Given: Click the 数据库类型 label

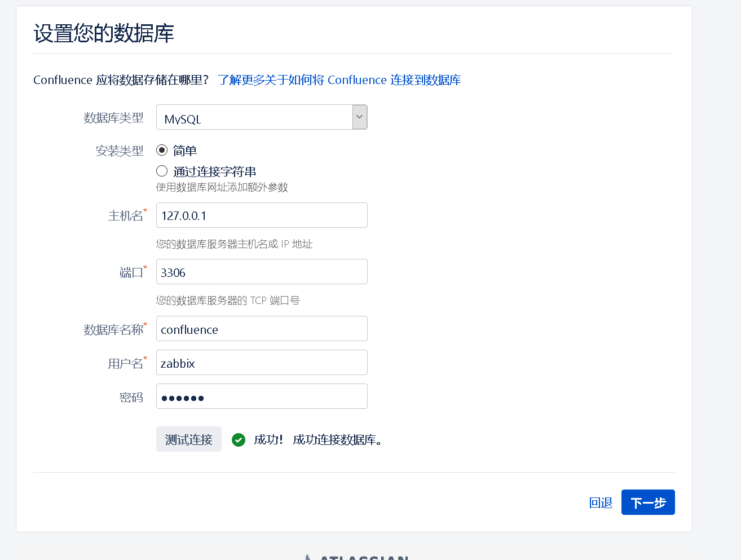Looking at the screenshot, I should (113, 118).
